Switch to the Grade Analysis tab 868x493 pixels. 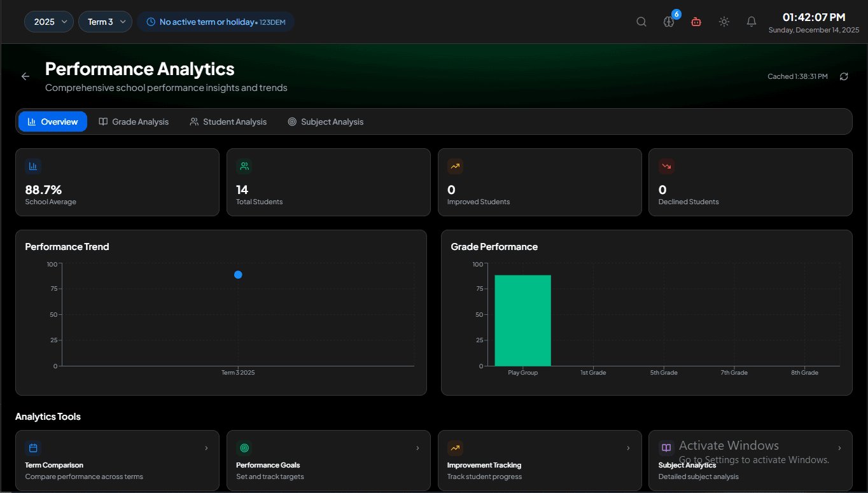click(133, 122)
